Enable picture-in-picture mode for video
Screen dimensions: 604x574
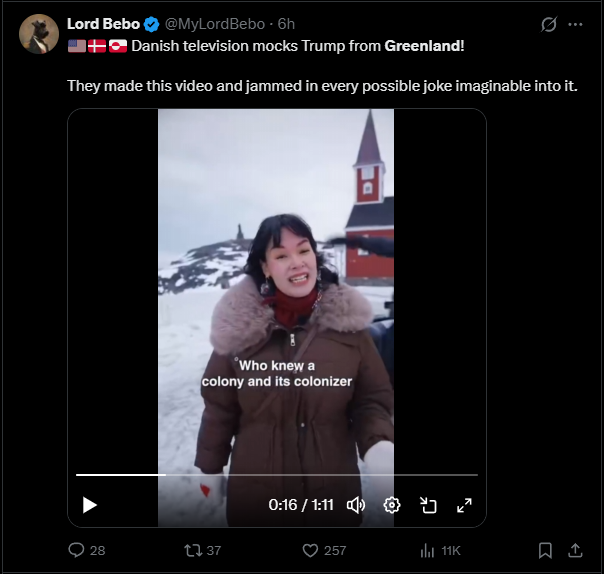(x=428, y=505)
